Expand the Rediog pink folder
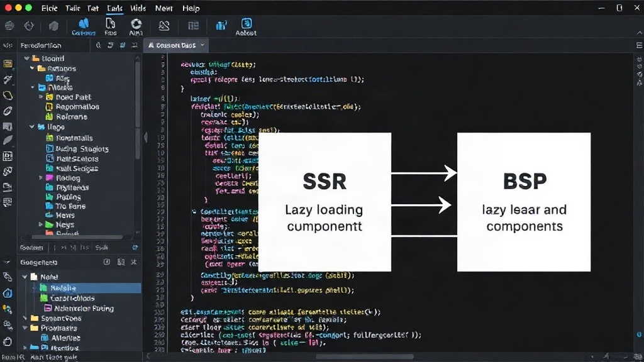The image size is (644, 362). pyautogui.click(x=40, y=178)
